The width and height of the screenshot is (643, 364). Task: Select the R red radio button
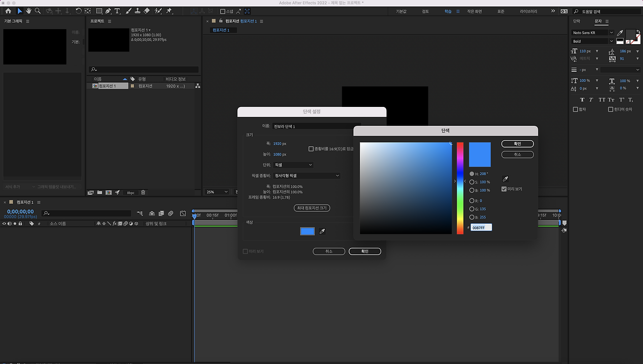pos(472,200)
